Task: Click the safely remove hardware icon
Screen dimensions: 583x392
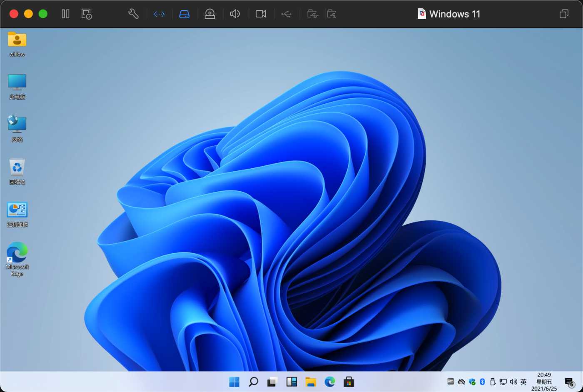Action: pos(493,382)
